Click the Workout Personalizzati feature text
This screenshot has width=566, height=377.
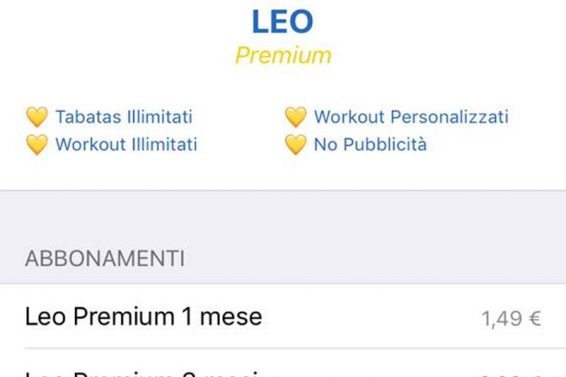click(x=411, y=117)
